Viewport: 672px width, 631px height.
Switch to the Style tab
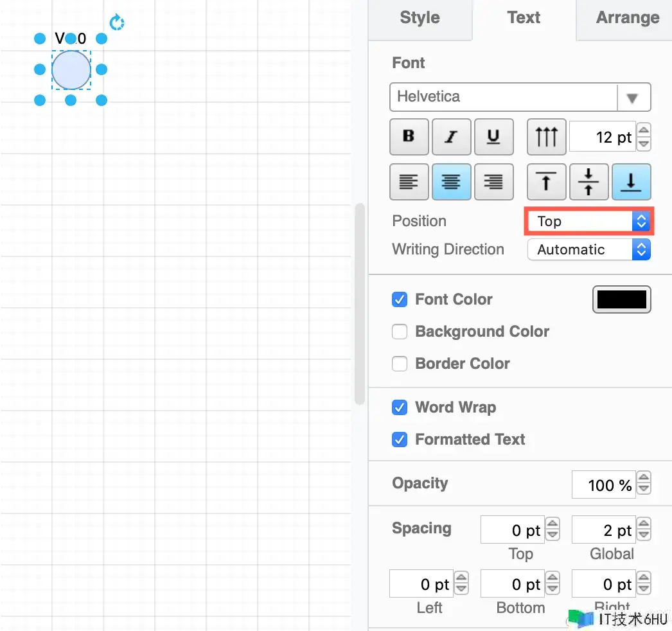420,18
